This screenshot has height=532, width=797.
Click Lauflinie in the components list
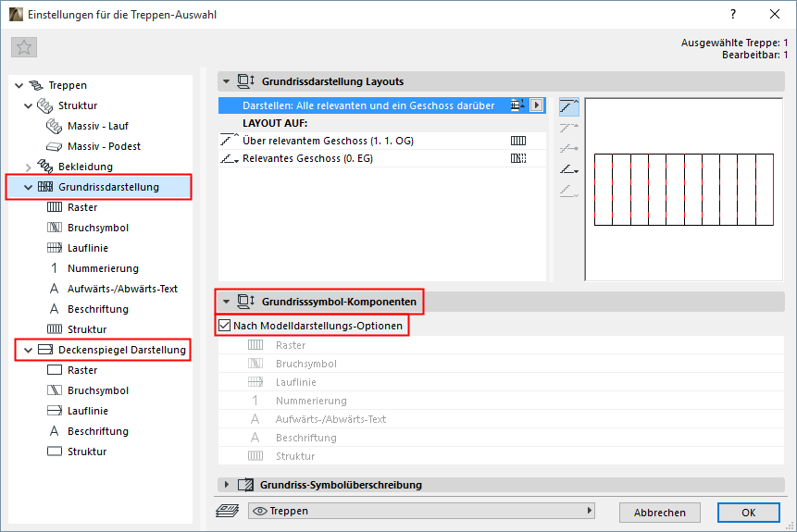[x=501, y=382]
